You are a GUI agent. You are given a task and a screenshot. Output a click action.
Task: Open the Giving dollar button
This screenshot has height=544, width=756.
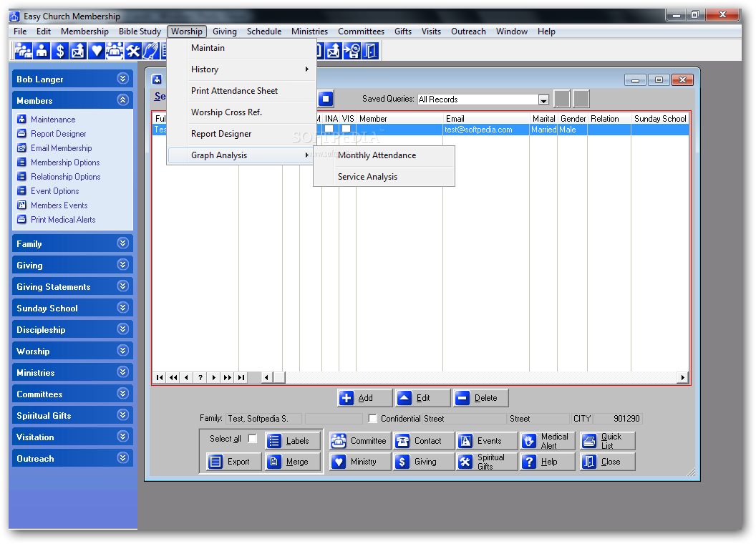(x=423, y=462)
